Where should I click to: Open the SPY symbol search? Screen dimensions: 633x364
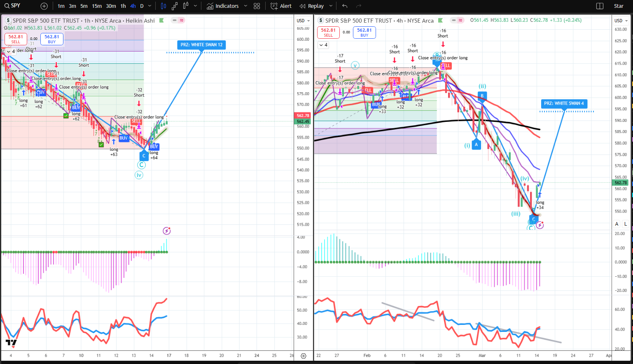click(x=12, y=6)
